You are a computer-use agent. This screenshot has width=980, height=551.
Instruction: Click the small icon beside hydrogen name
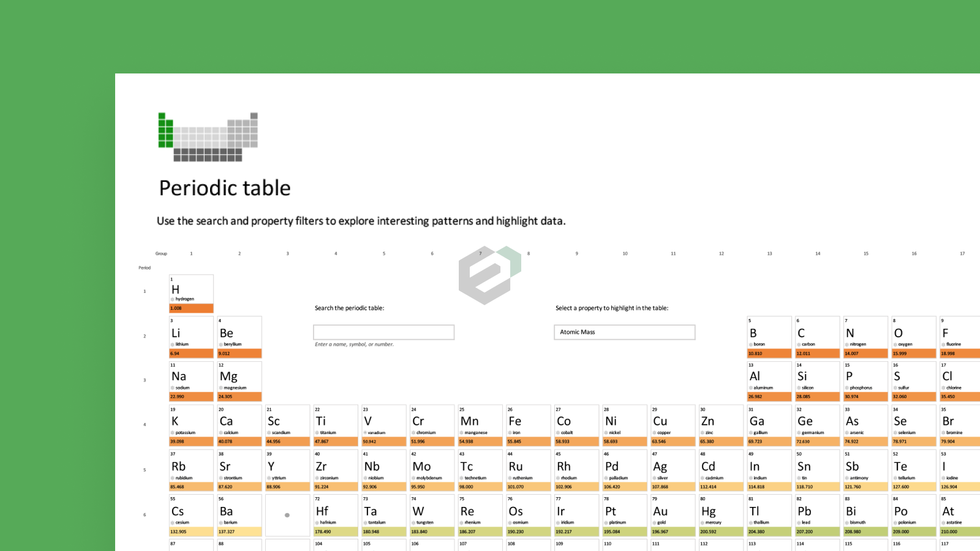(x=173, y=299)
